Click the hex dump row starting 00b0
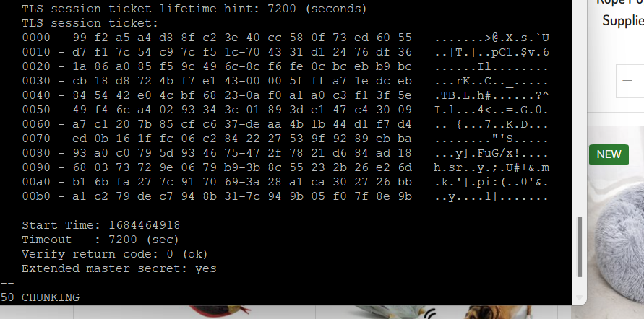Screen dimensions: 644x319 285,196
